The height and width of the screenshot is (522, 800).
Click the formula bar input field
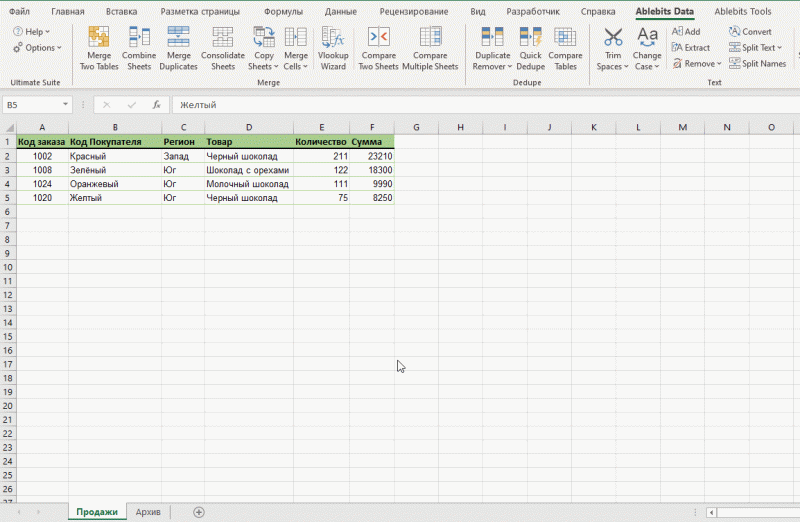(x=480, y=105)
